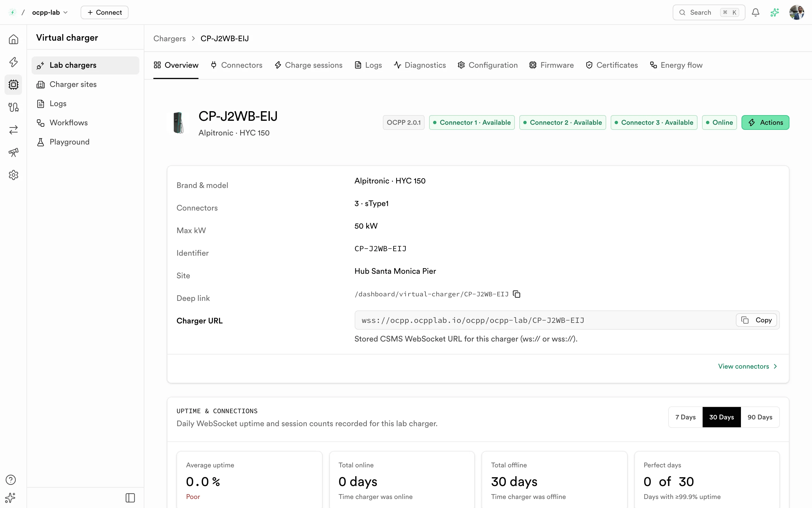The height and width of the screenshot is (508, 812).
Task: Click the Connector 2 · Available badge
Action: pos(562,122)
